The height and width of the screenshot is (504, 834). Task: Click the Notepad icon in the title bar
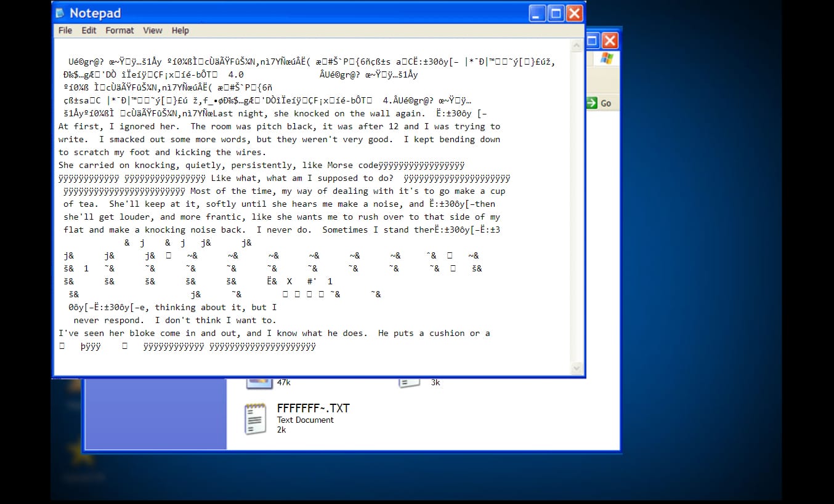pyautogui.click(x=60, y=13)
